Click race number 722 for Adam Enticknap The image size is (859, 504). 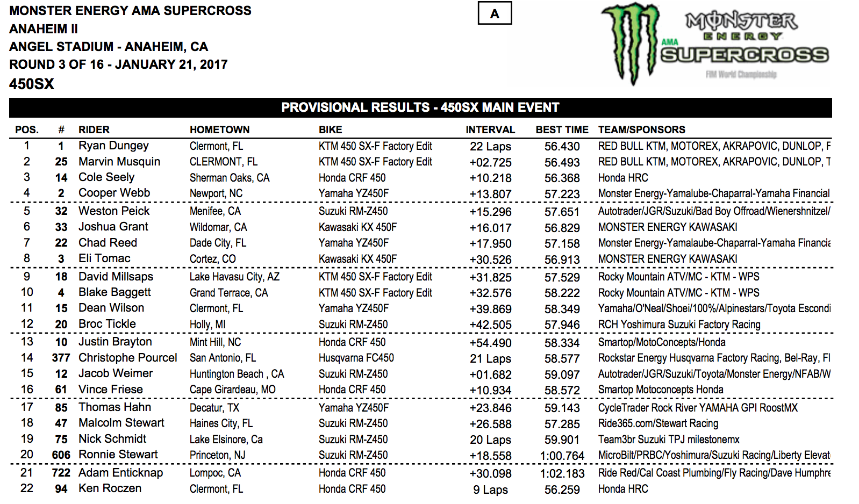(x=61, y=473)
